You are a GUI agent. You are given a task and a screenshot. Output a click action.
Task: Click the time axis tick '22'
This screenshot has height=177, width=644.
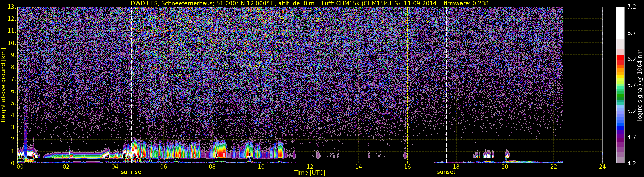(554, 167)
